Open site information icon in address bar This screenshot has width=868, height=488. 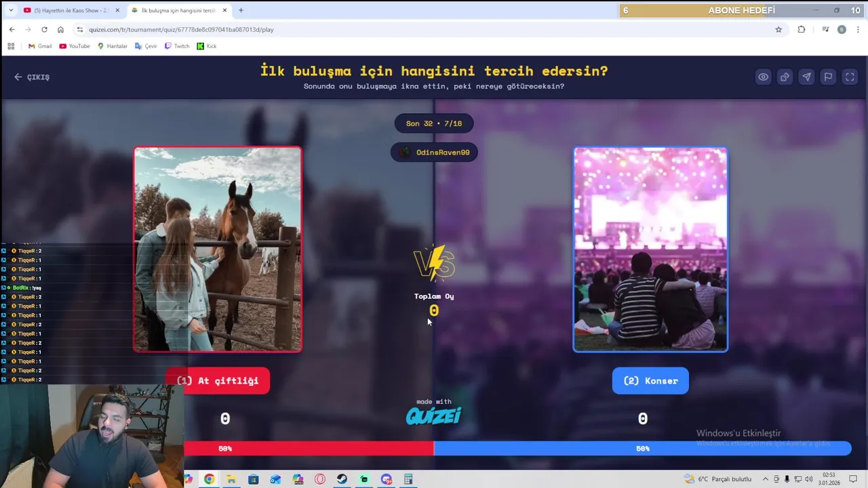click(x=80, y=30)
